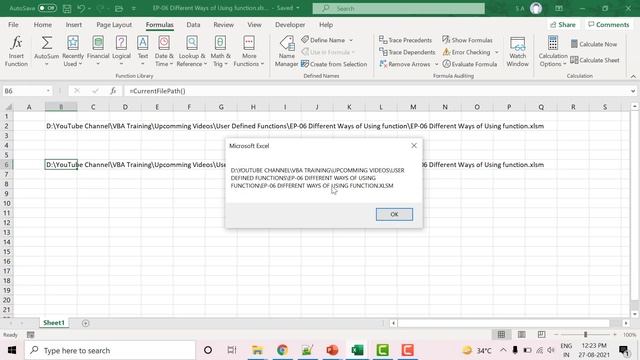This screenshot has height=360, width=640.
Task: Open the Watch Window
Action: [x=518, y=51]
